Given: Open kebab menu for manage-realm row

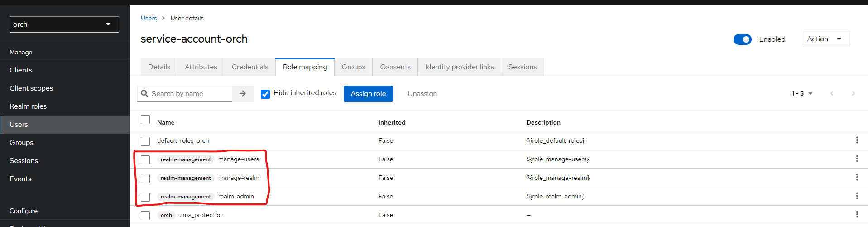Looking at the screenshot, I should tap(857, 178).
